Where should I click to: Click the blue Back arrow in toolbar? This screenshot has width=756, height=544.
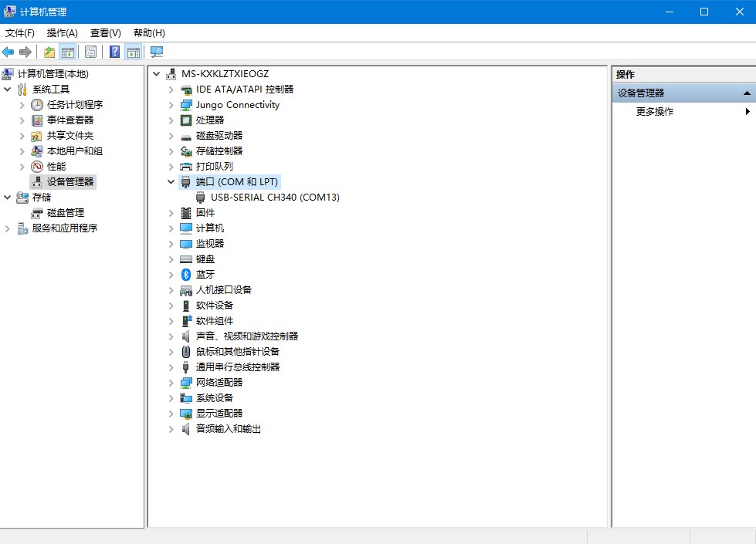click(8, 52)
